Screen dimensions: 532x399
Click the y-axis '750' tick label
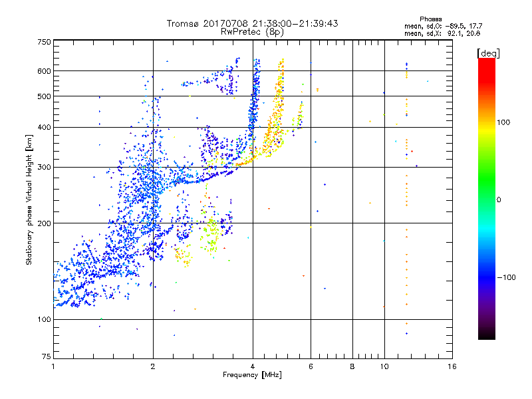pyautogui.click(x=44, y=42)
